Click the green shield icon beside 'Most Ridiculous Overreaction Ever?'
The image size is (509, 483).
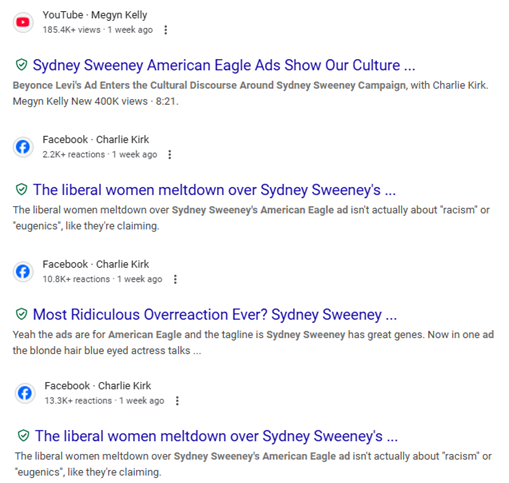pyautogui.click(x=22, y=314)
